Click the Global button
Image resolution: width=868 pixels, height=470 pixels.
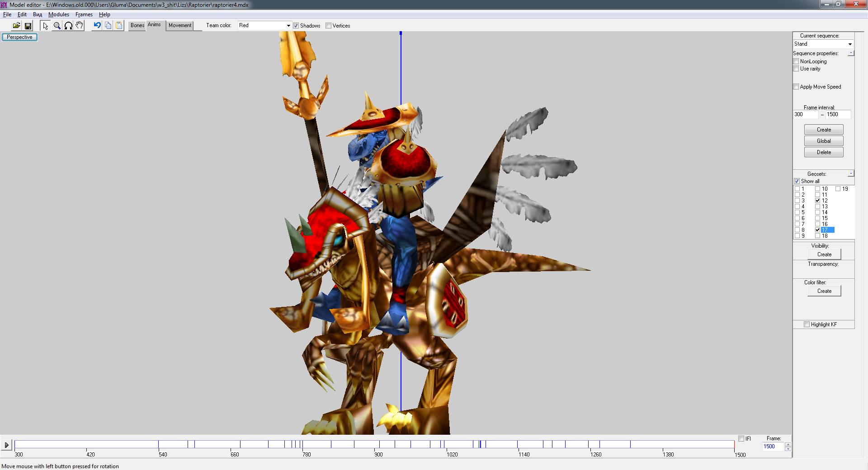(824, 141)
